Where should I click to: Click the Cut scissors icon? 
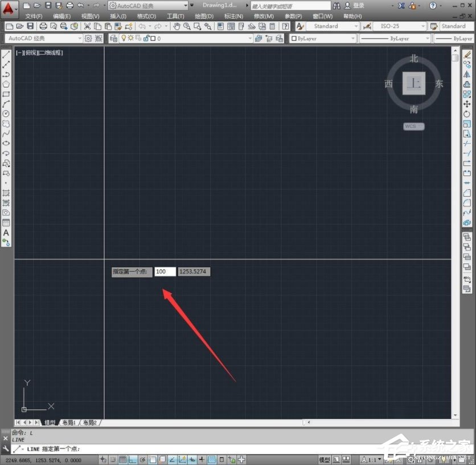(88, 26)
